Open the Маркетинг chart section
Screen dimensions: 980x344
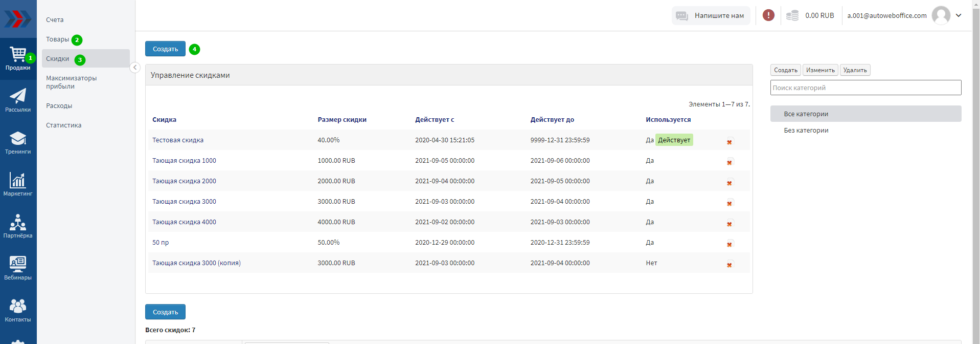[18, 184]
